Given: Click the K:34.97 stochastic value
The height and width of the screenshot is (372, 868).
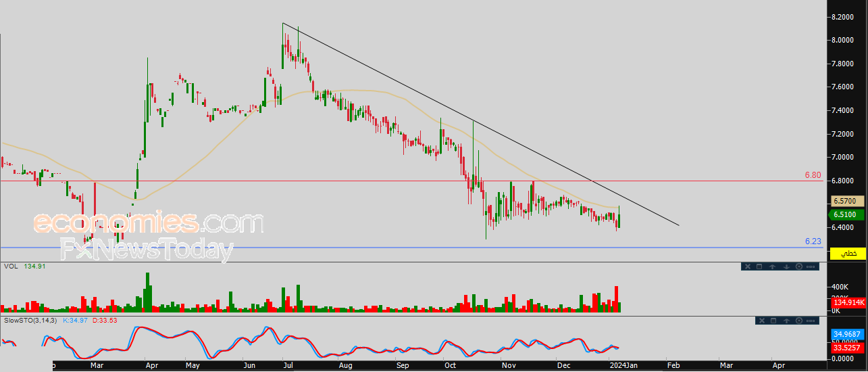Looking at the screenshot, I should click(x=76, y=320).
